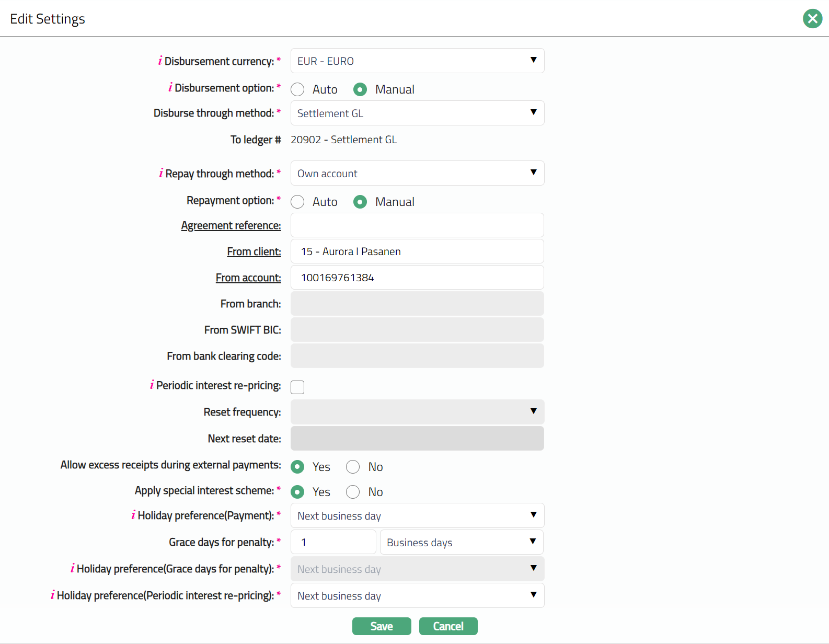Image resolution: width=829 pixels, height=644 pixels.
Task: Click info icon for Holiday preference(Periodic interest re-pricing)
Action: [x=52, y=595]
